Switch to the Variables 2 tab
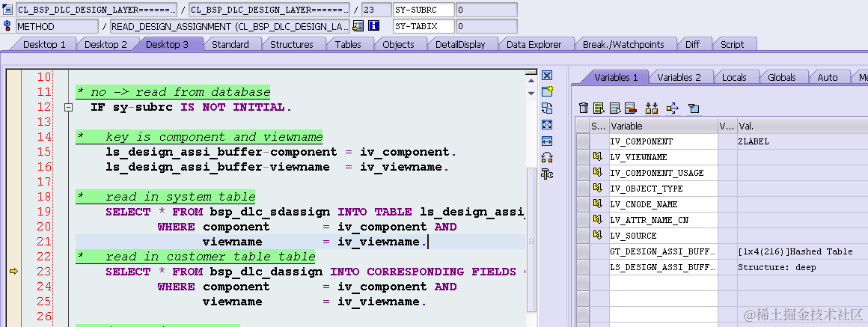Screen dimensions: 868x327 pos(679,78)
